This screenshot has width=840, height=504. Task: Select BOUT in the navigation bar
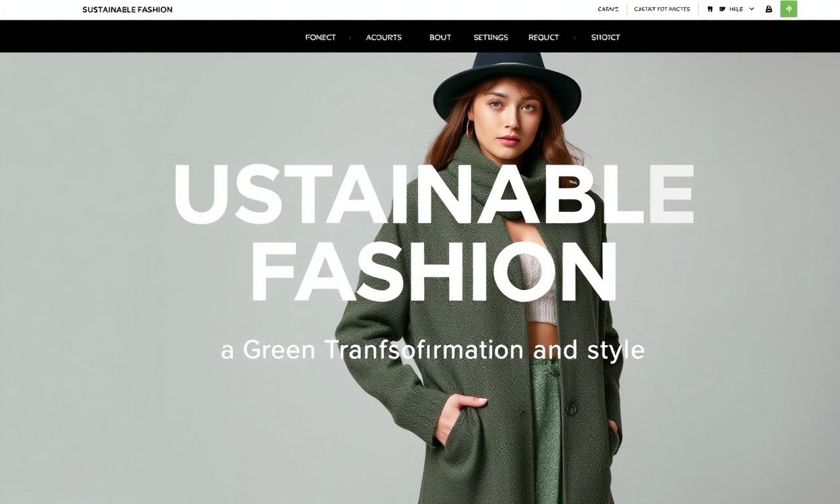tap(440, 37)
